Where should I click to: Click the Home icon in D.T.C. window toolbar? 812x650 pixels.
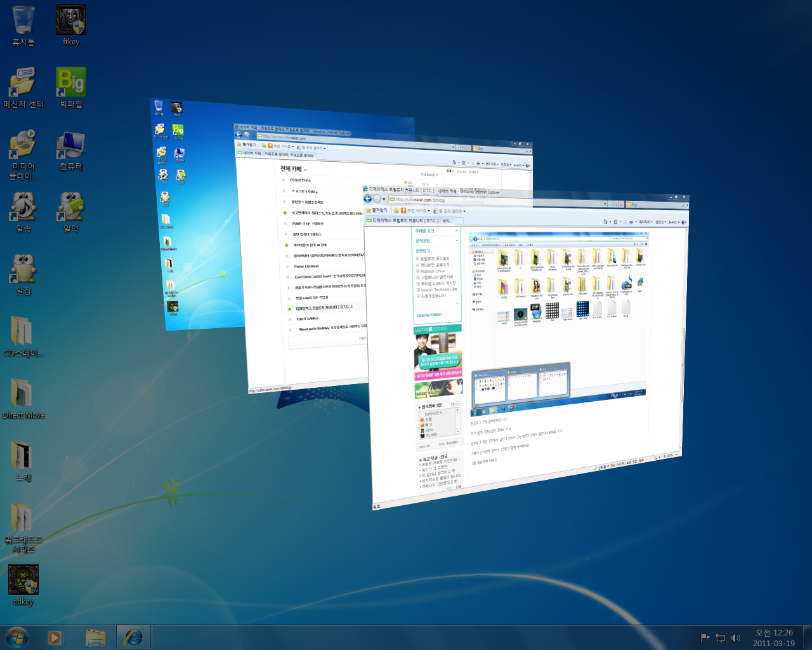605,222
